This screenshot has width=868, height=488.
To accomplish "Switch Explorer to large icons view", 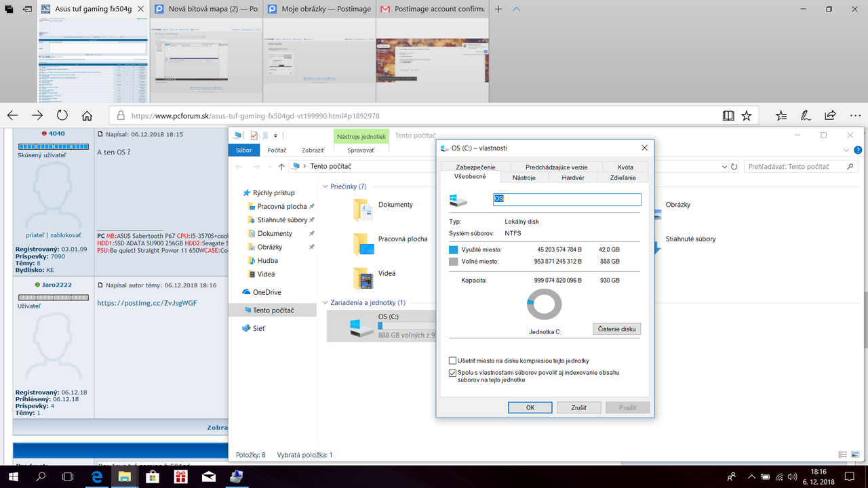I will click(854, 455).
